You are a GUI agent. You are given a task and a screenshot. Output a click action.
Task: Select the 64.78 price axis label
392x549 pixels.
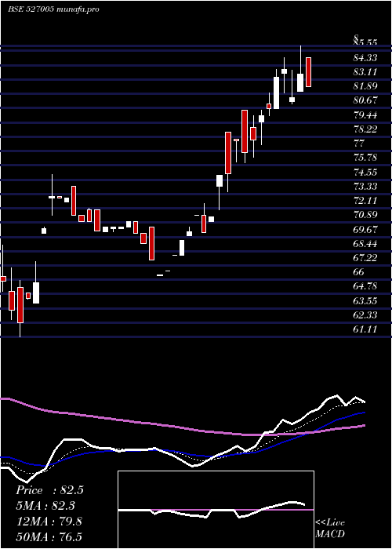point(365,286)
